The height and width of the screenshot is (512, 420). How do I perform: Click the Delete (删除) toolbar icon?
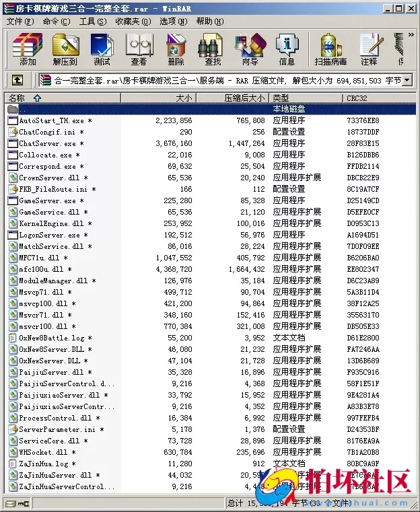(x=176, y=48)
